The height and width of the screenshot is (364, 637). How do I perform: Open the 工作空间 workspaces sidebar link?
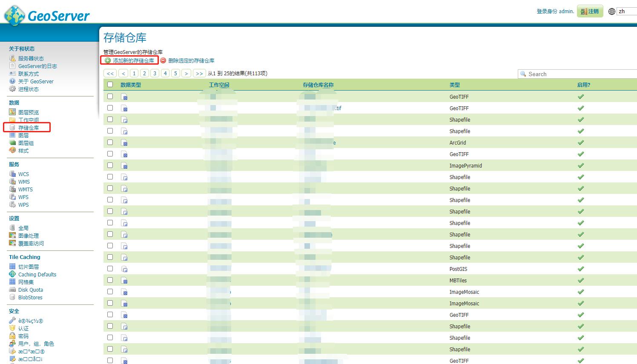point(28,120)
